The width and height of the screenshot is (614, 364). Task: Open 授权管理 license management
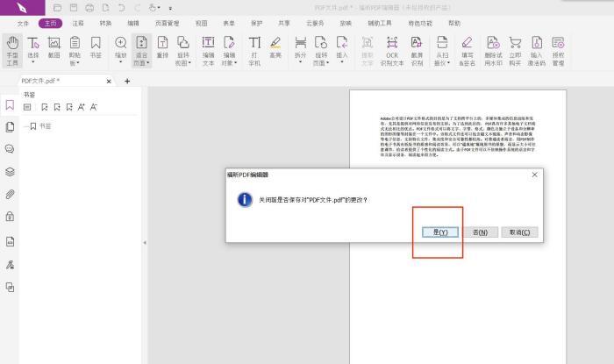click(558, 51)
